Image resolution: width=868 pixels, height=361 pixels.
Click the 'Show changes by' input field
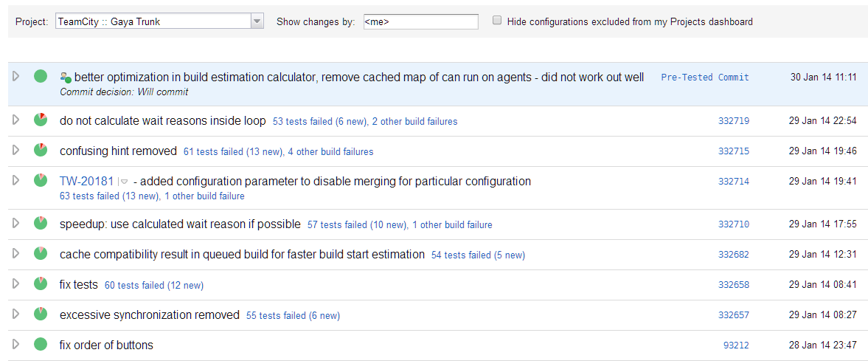[420, 21]
